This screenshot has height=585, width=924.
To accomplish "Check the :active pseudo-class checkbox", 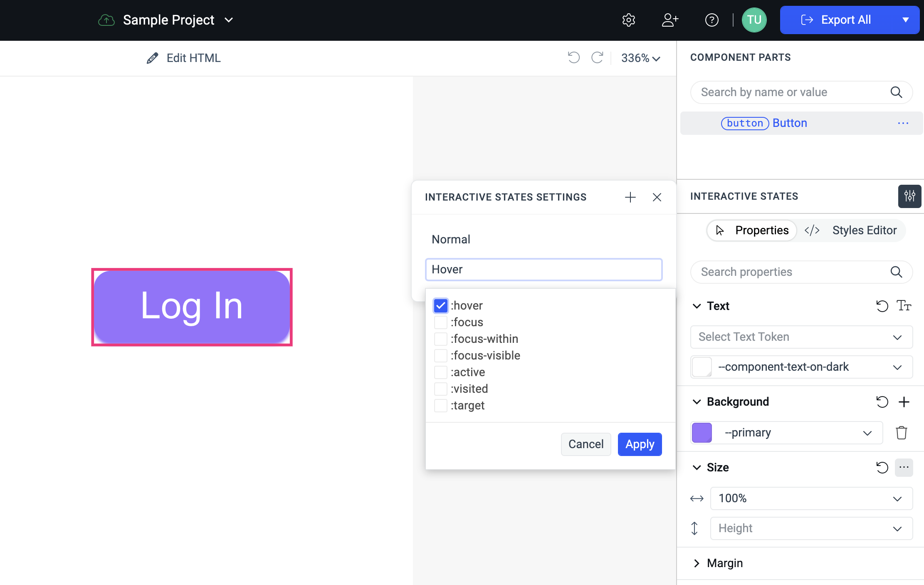I will (440, 372).
